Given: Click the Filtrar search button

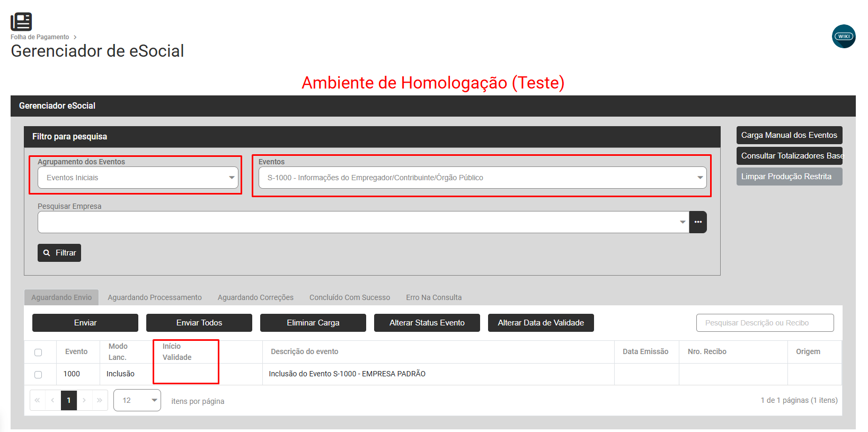Looking at the screenshot, I should (59, 253).
